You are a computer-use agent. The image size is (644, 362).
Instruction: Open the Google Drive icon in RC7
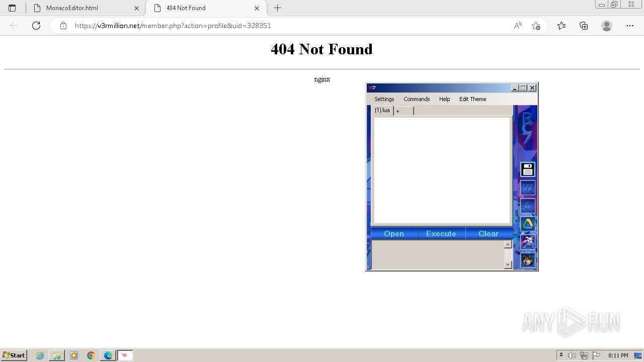tap(527, 224)
